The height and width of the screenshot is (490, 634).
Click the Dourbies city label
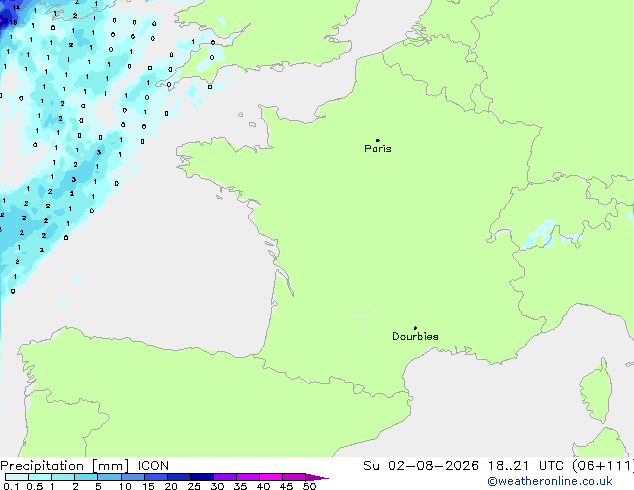coord(415,336)
